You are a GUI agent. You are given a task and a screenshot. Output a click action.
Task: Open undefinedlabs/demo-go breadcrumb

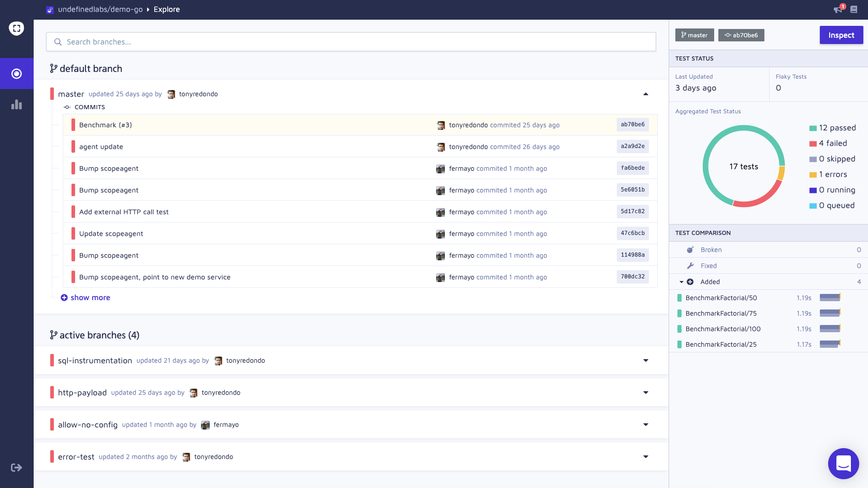[x=100, y=9]
